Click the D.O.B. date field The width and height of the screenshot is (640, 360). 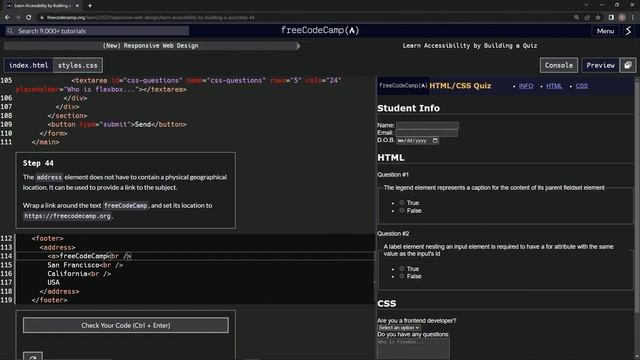click(418, 140)
